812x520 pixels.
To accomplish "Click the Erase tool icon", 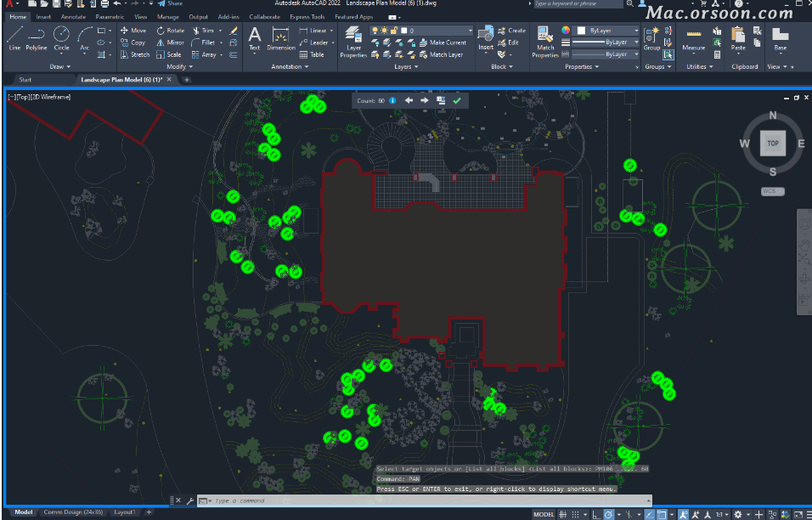I will click(234, 31).
